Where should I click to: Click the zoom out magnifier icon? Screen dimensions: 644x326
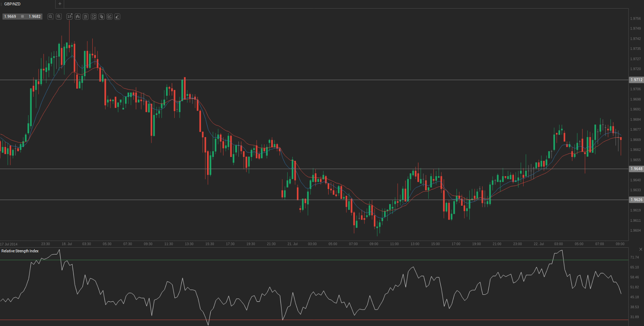click(51, 17)
